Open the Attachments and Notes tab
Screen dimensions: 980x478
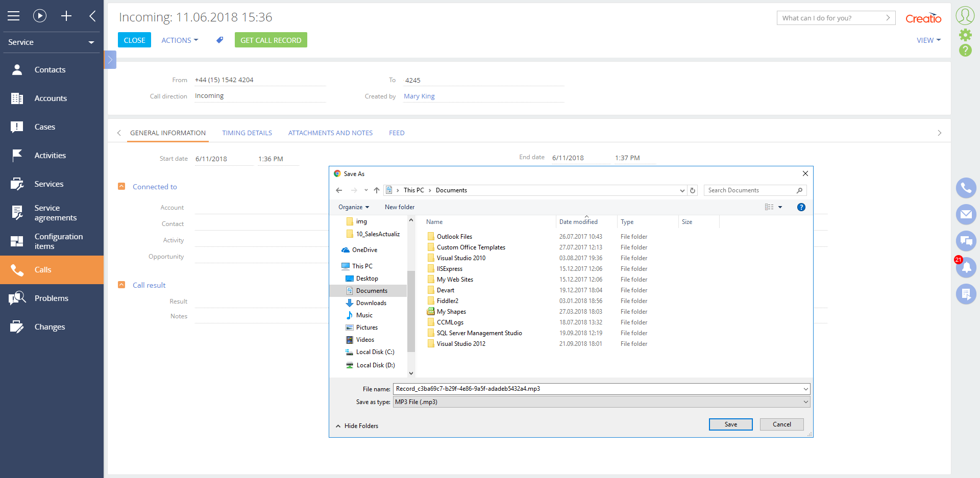[330, 133]
